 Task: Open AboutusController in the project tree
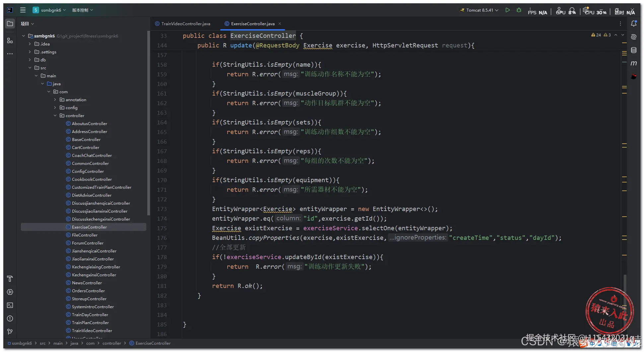89,123
